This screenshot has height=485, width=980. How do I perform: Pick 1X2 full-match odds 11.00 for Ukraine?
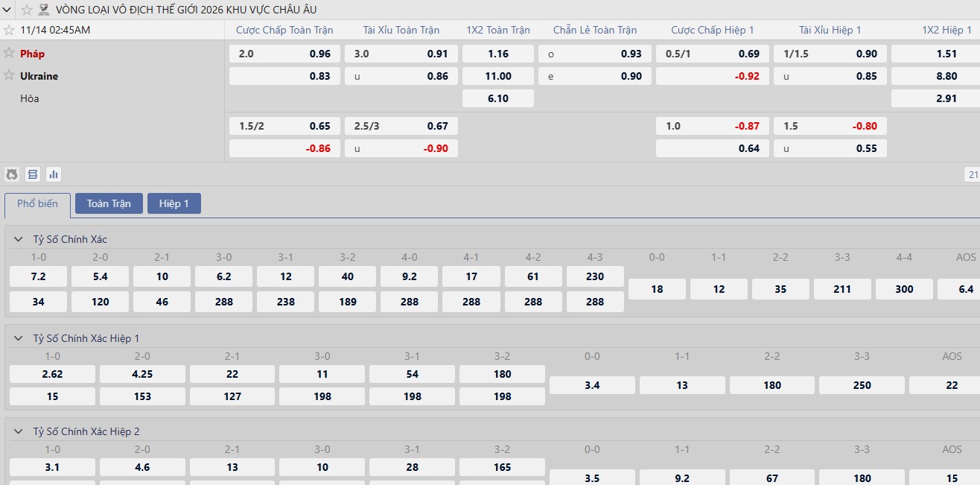tap(497, 76)
